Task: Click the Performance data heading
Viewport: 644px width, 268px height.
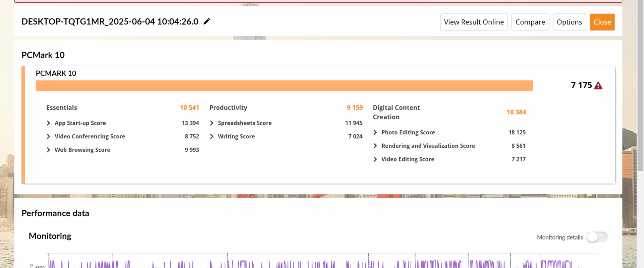Action: pyautogui.click(x=55, y=213)
